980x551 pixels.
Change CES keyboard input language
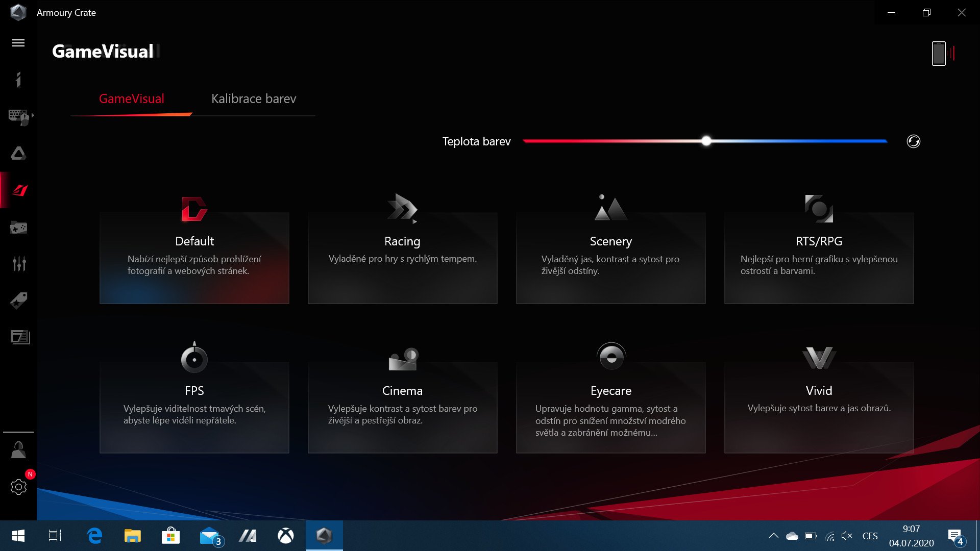pyautogui.click(x=870, y=536)
